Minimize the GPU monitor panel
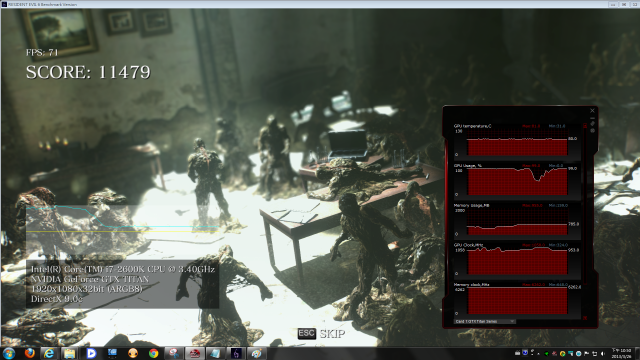 (592, 118)
